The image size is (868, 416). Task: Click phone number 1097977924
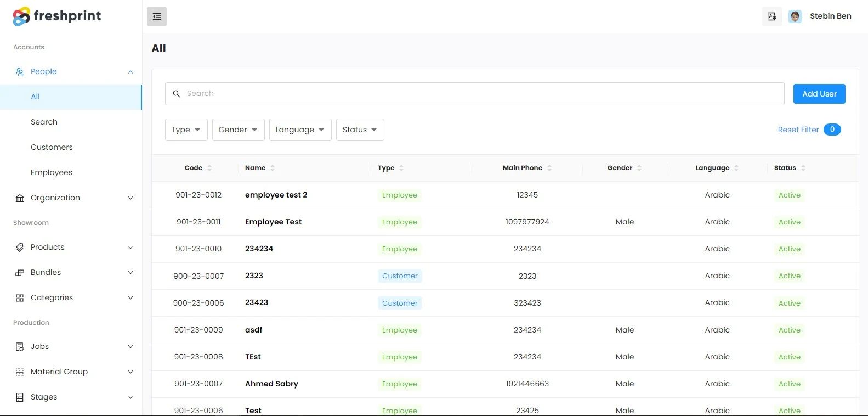point(527,222)
